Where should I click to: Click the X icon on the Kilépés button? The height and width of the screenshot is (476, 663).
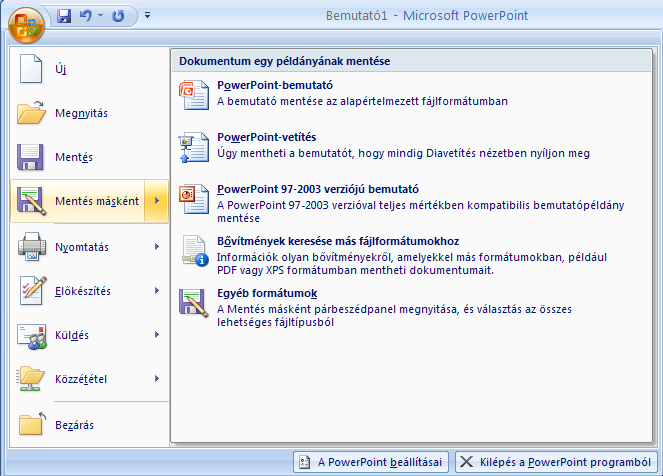466,462
